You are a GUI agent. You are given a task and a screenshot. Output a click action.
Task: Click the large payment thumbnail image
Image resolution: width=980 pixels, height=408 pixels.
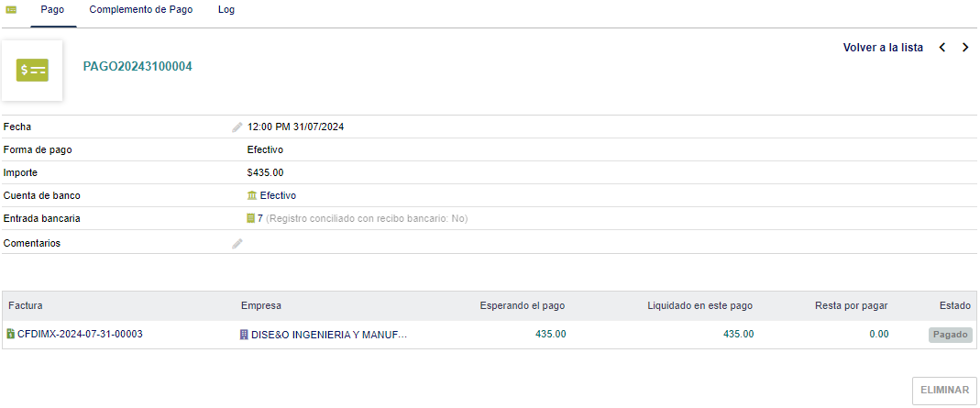[x=32, y=70]
